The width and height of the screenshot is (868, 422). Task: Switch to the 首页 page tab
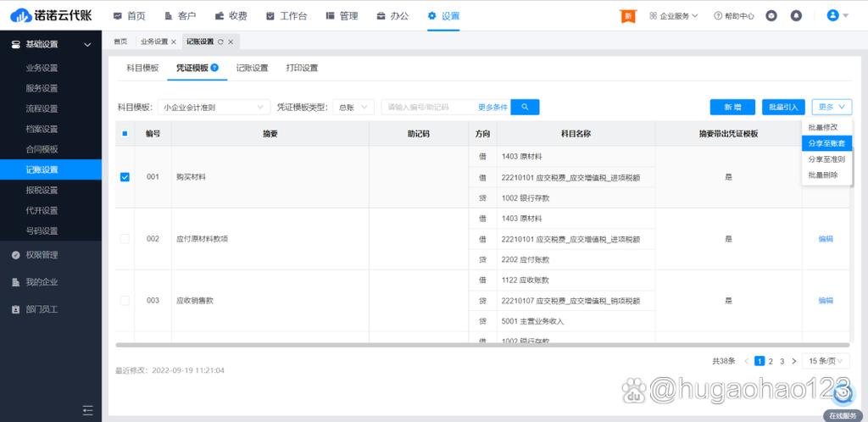pos(120,42)
